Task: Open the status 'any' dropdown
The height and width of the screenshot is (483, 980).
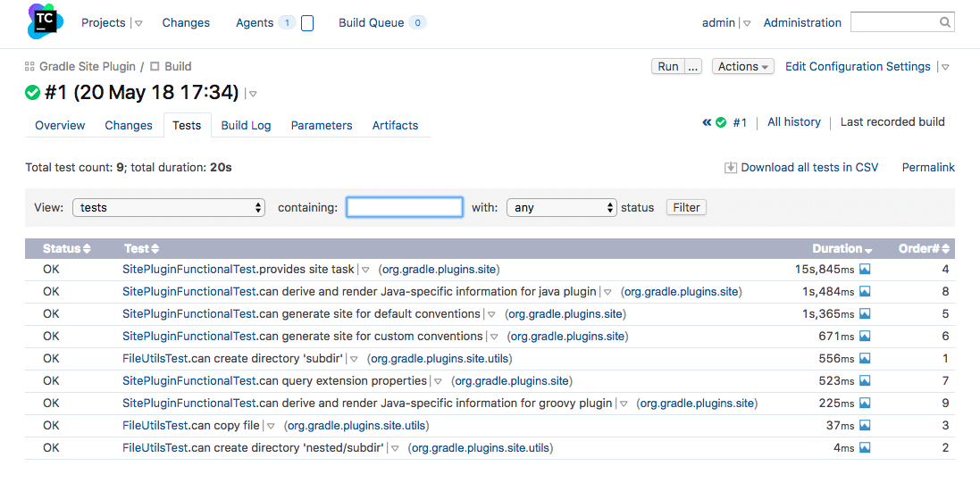Action: point(562,207)
